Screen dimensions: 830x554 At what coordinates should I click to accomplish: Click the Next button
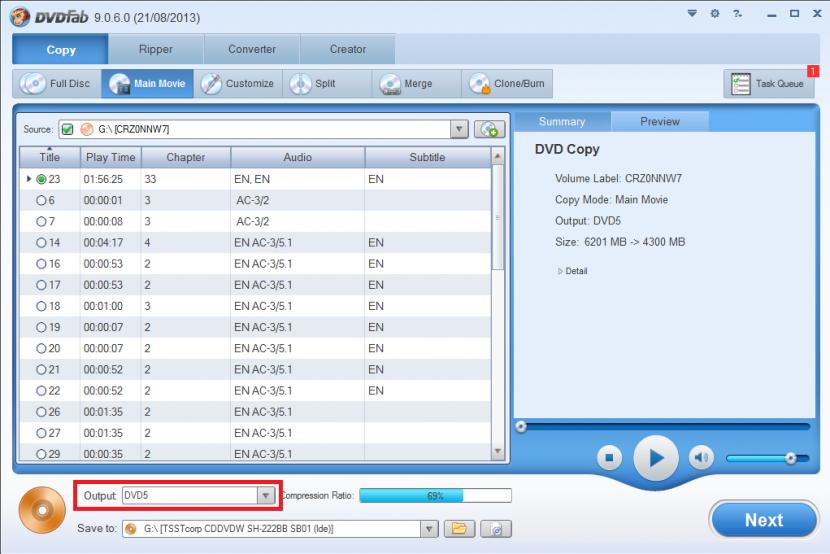(763, 520)
